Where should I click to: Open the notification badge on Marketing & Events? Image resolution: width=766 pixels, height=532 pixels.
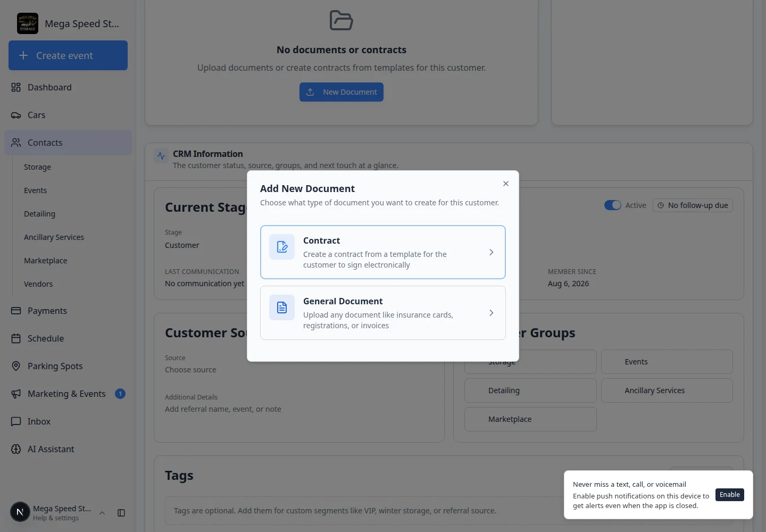click(x=120, y=394)
